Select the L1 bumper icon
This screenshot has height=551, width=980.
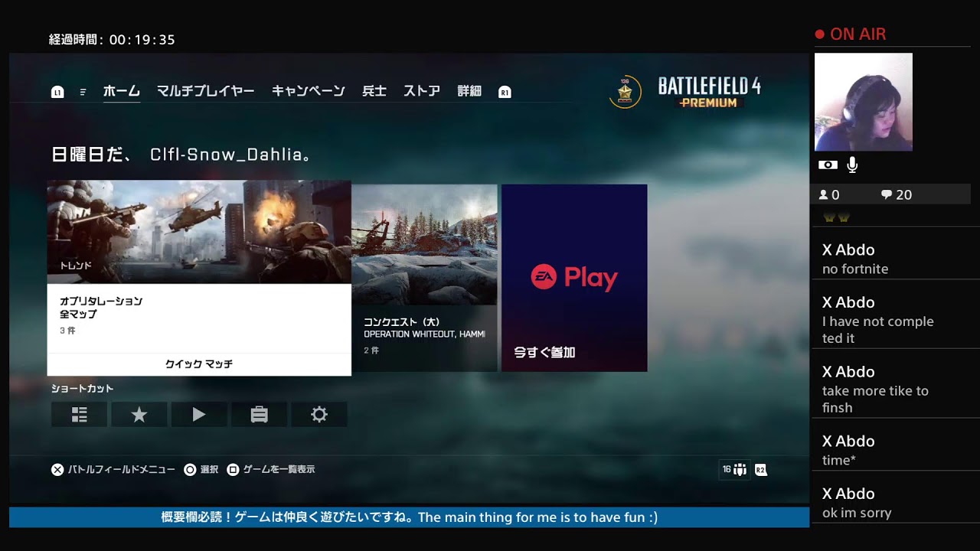(57, 92)
